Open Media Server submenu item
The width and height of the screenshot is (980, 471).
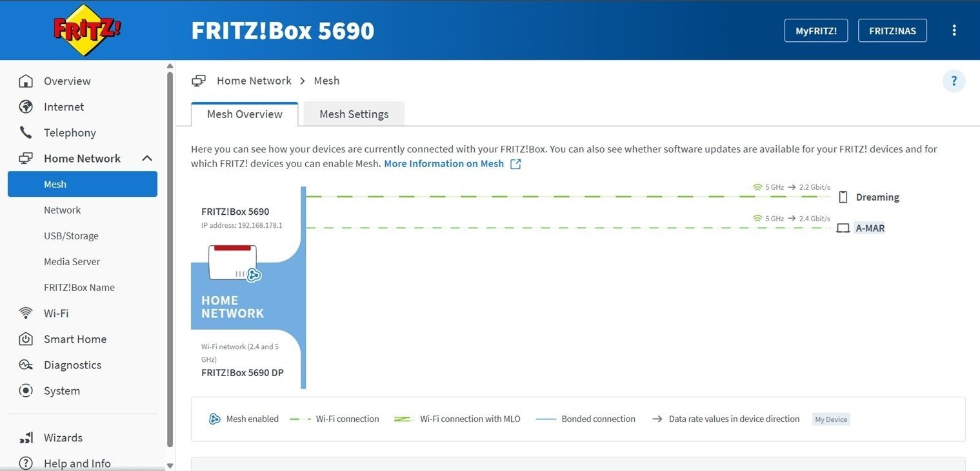(72, 262)
